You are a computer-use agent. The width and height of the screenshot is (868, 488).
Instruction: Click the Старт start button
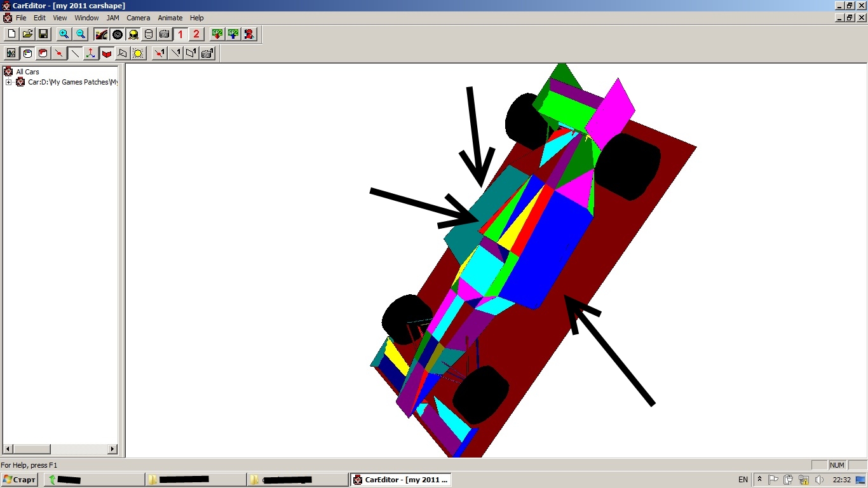click(x=20, y=480)
